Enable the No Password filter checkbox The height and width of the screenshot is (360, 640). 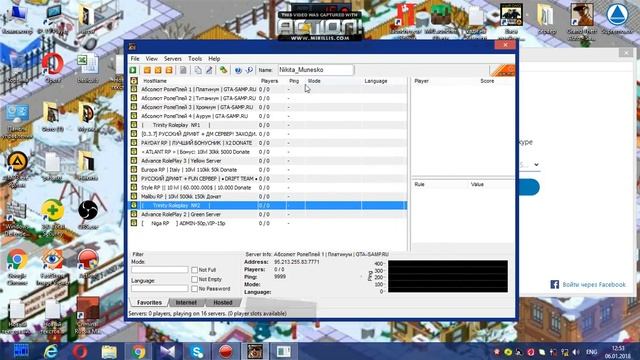(x=194, y=289)
